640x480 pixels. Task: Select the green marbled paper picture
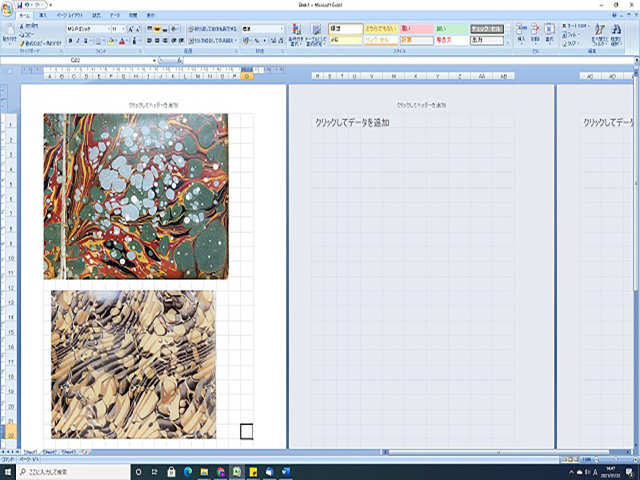pyautogui.click(x=136, y=196)
